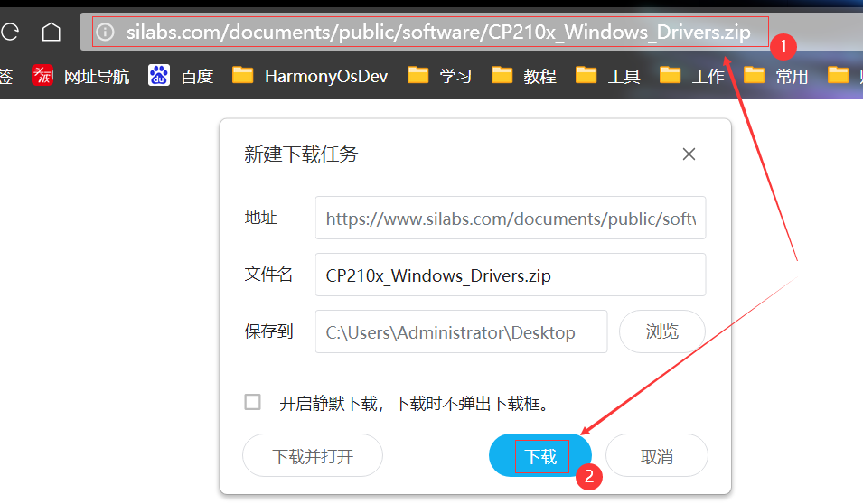Open the 工具 bookmark folder
Viewport: 863px width, 504px height.
pyautogui.click(x=607, y=76)
